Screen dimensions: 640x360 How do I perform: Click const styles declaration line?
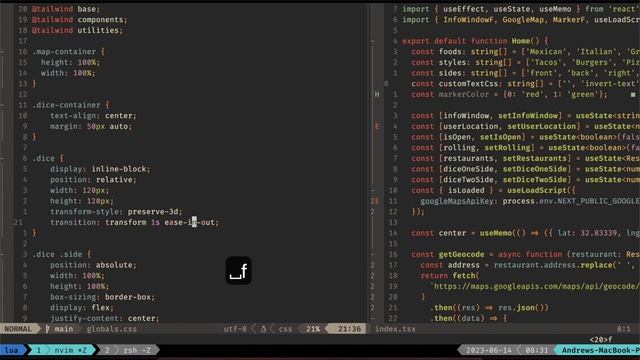[526, 62]
